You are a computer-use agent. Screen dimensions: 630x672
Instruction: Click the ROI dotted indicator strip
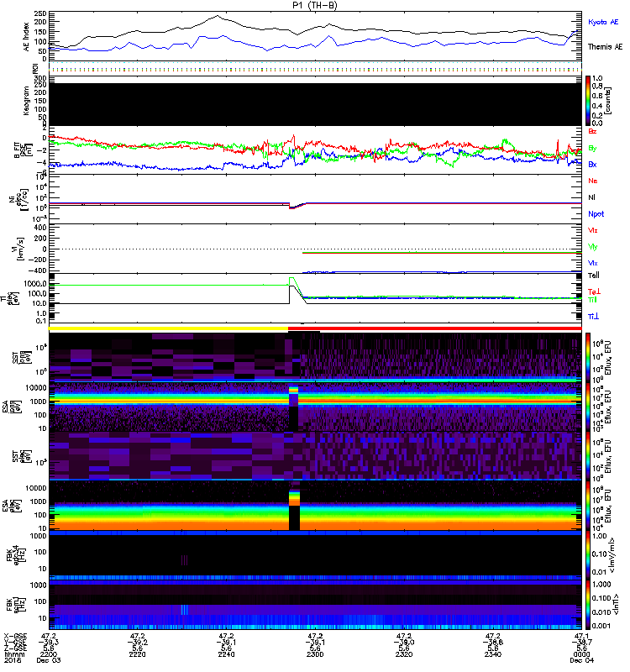coord(315,68)
